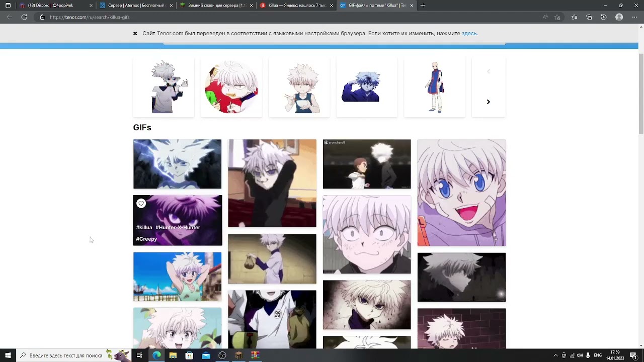Open WinRAR from the taskbar
The width and height of the screenshot is (644, 362).
255,355
